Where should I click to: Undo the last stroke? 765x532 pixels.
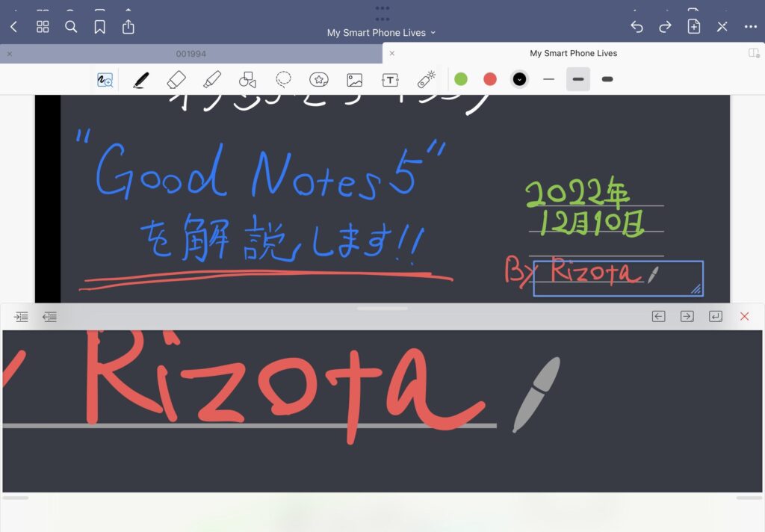[637, 26]
